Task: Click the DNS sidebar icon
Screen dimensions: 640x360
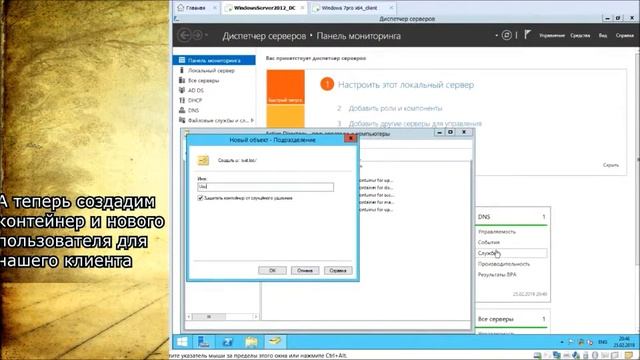Action: [182, 110]
